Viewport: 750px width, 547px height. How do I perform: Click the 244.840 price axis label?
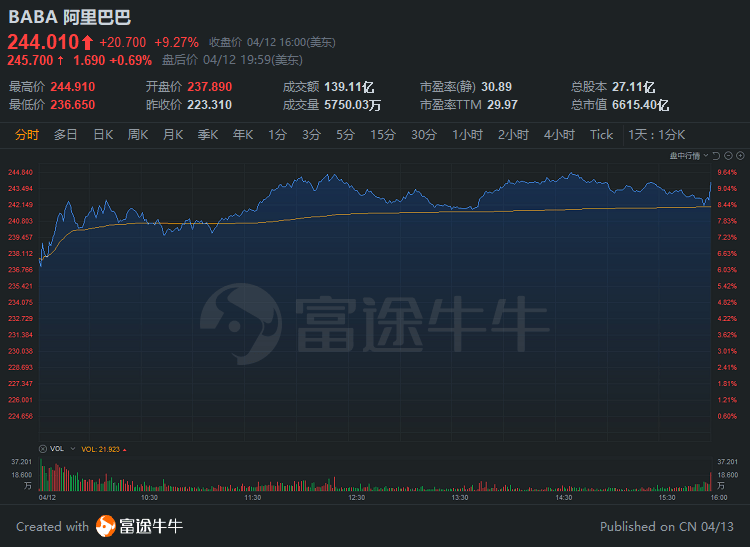(x=21, y=173)
